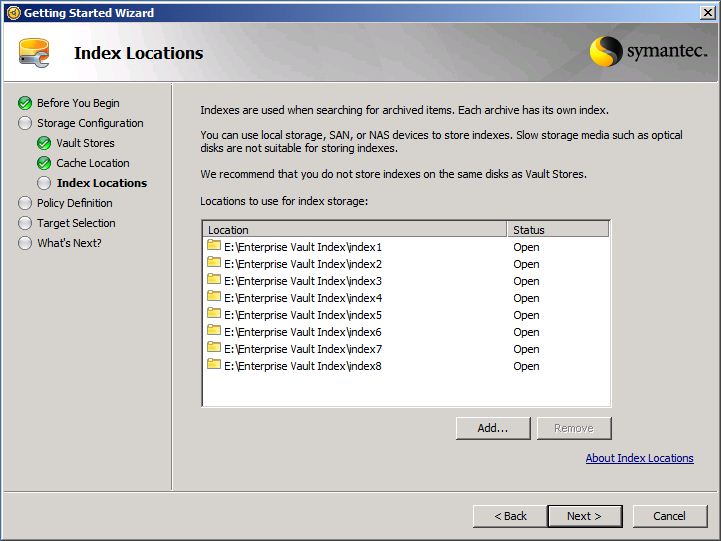This screenshot has width=721, height=541.
Task: Click the wizard icon in title bar
Action: (x=14, y=13)
